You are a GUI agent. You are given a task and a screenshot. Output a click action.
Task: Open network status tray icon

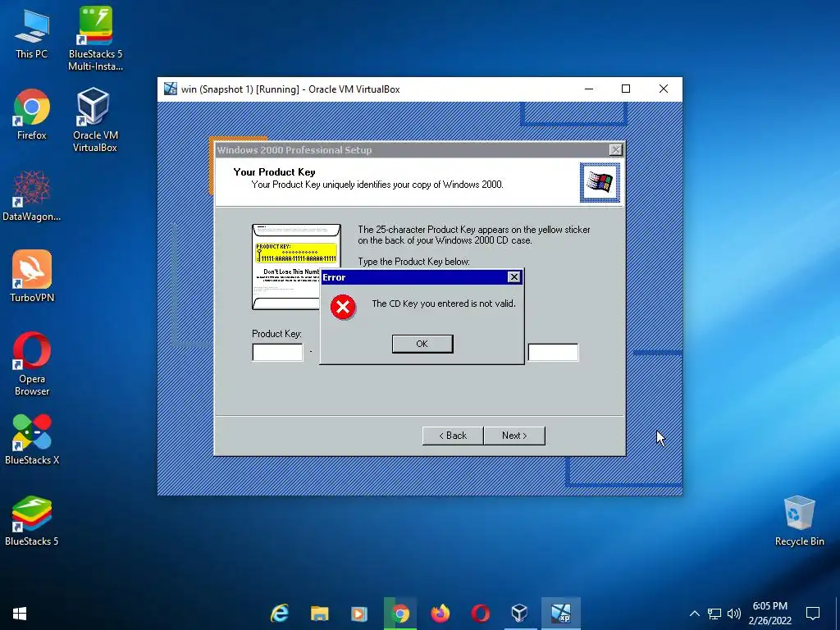point(714,614)
